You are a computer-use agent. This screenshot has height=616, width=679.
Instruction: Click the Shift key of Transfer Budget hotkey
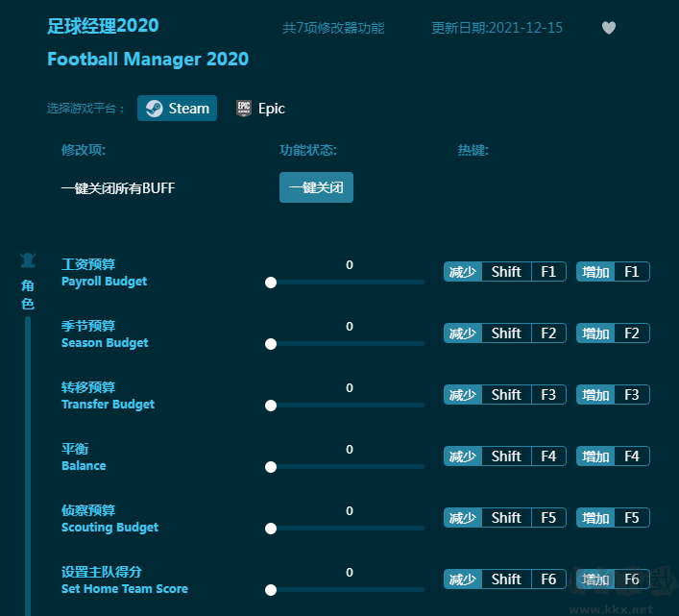click(x=506, y=395)
